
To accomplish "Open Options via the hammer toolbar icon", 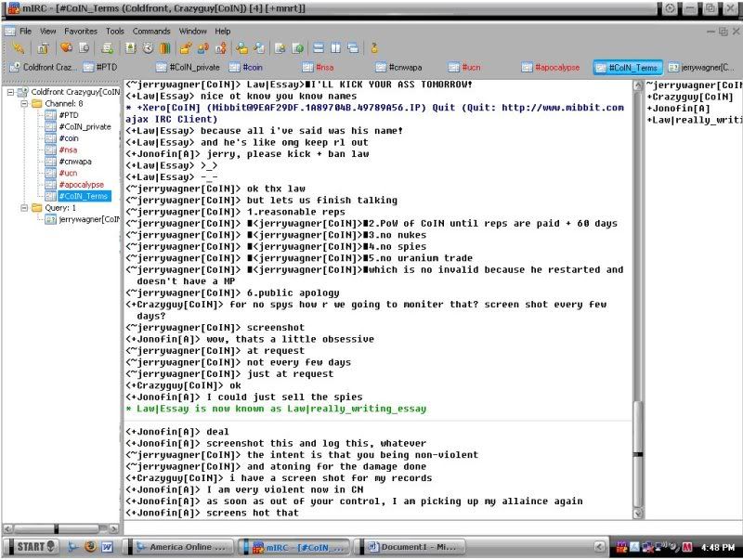I will point(44,47).
